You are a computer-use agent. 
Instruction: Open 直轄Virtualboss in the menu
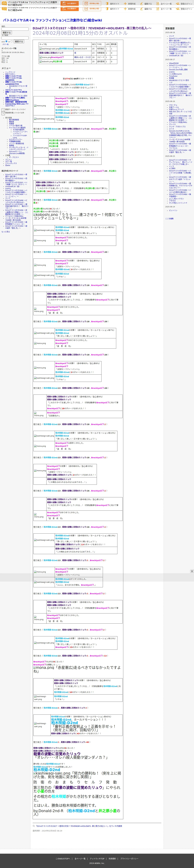12,100
